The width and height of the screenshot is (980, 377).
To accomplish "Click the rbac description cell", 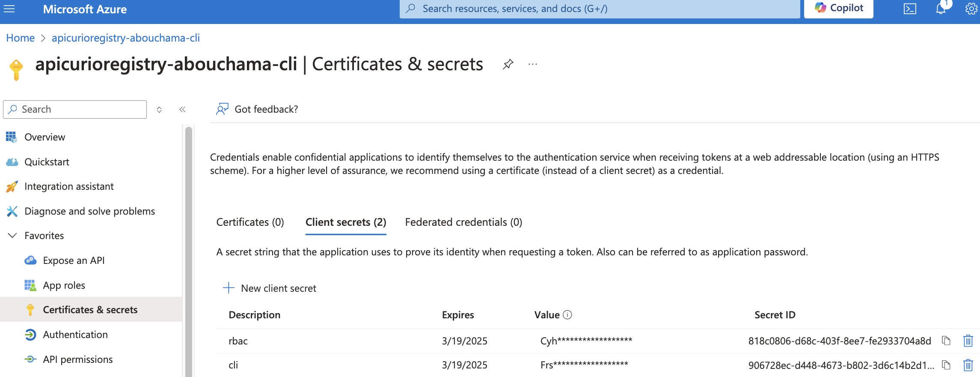I will 238,341.
